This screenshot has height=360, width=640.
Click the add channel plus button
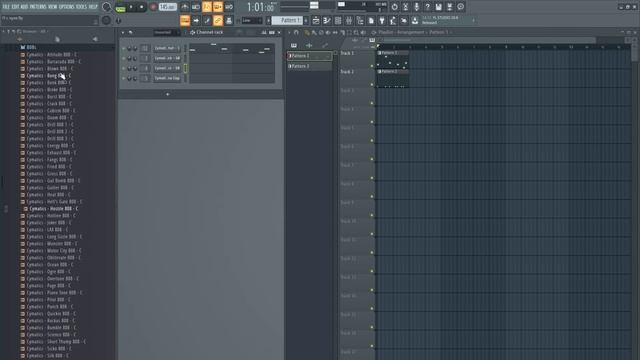click(167, 94)
